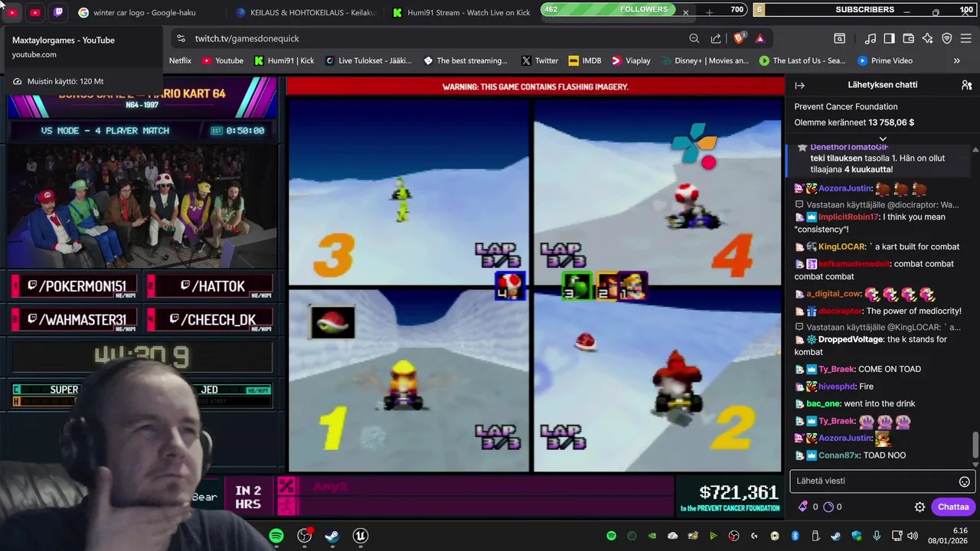Image resolution: width=980 pixels, height=551 pixels.
Task: Open the IMDB bookmark
Action: [x=585, y=60]
